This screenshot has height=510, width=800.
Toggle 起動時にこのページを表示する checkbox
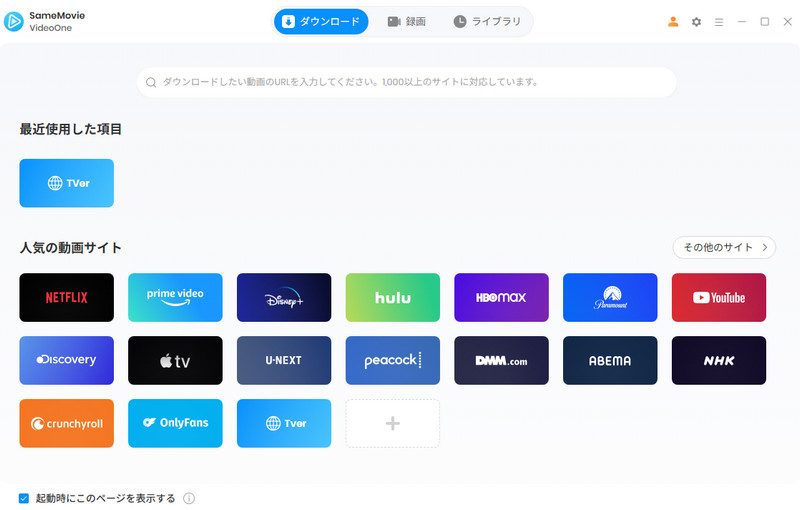(x=24, y=498)
